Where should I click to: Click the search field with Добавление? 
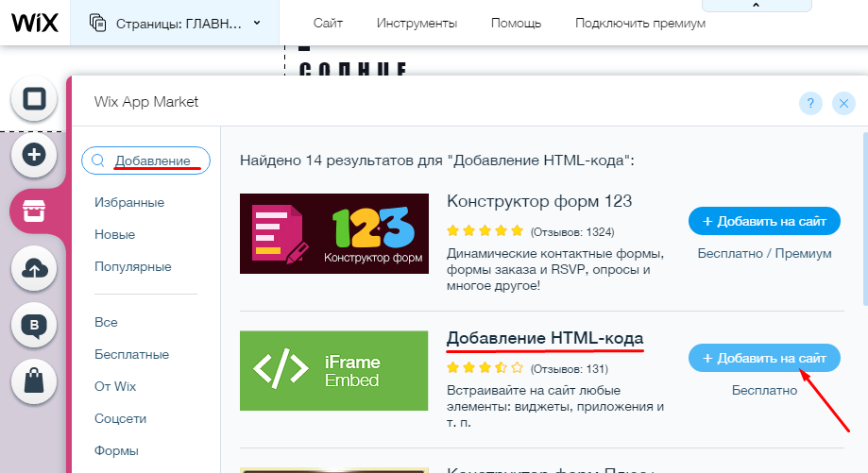click(145, 160)
